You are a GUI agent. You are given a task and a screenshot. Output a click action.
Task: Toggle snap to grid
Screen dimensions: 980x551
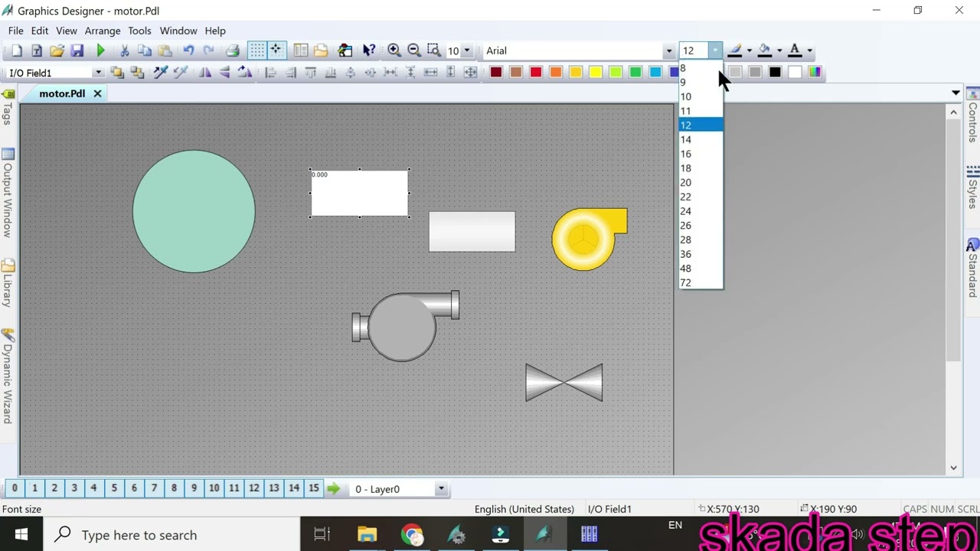(276, 51)
